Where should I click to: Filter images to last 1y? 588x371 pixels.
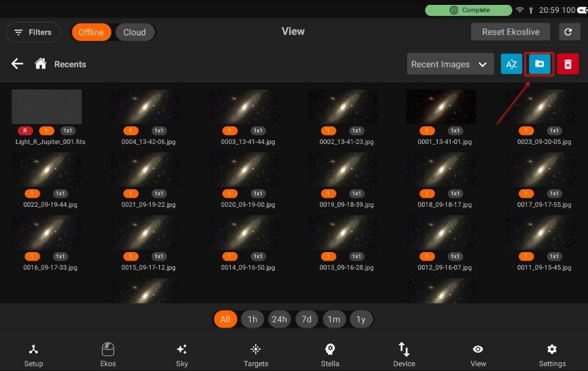coord(361,319)
